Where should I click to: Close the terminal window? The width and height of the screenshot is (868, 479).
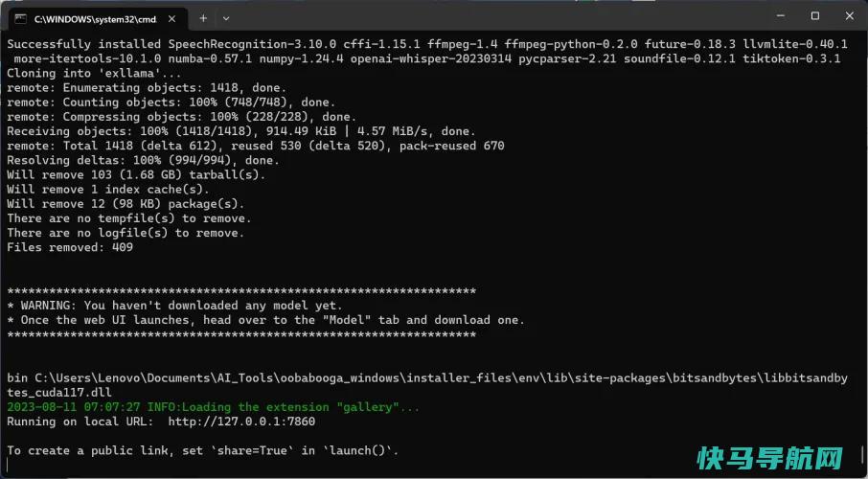[849, 16]
